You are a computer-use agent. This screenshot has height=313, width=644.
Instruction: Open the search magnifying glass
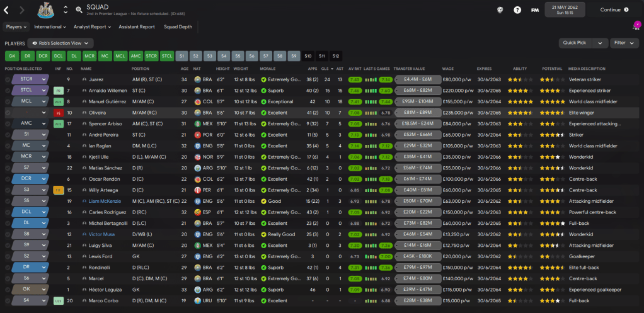click(x=79, y=10)
